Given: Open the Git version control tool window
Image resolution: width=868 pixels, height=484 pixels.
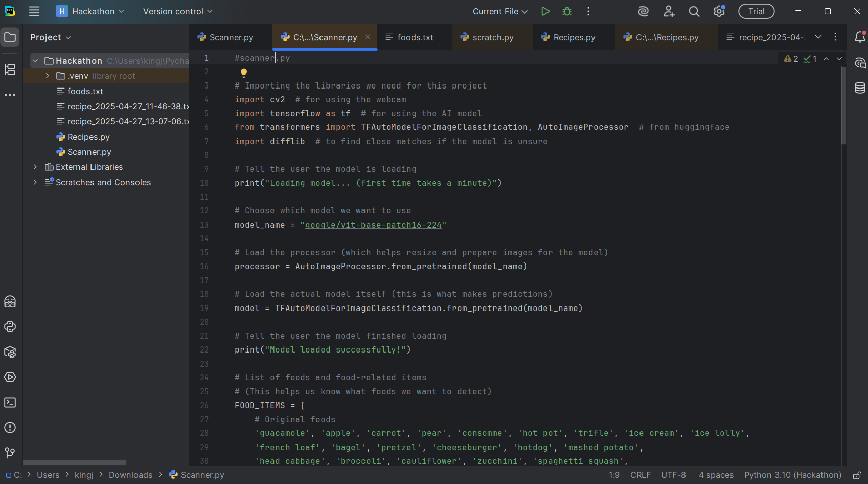Looking at the screenshot, I should pyautogui.click(x=10, y=453).
